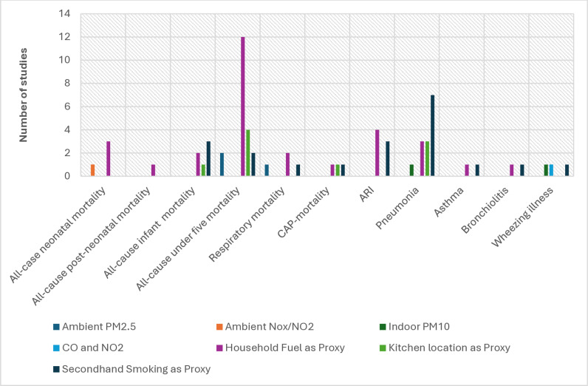This screenshot has width=588, height=386.
Task: Click the 'Asthma' axis label
Action: (449, 202)
